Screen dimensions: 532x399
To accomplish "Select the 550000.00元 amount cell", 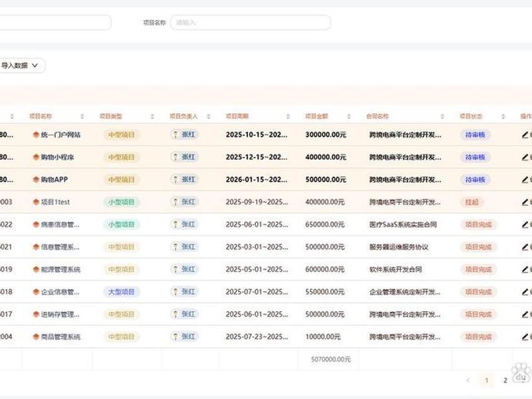I will 325,292.
